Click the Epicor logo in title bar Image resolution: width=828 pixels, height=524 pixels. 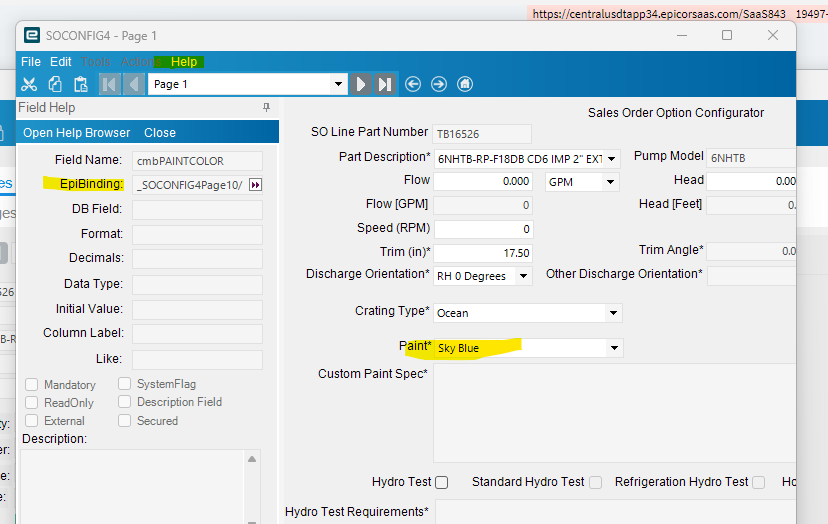pyautogui.click(x=32, y=35)
